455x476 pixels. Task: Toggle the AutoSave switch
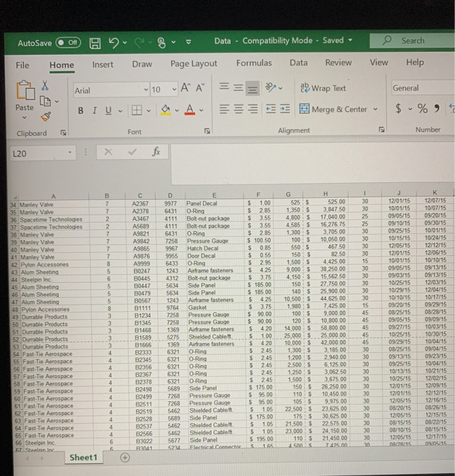click(x=68, y=42)
